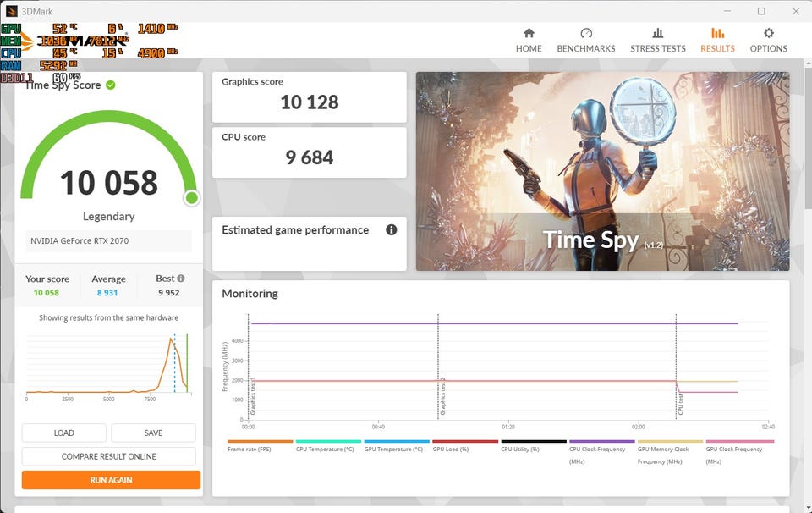Click the info icon beside Best
812x513 pixels.
(x=181, y=279)
